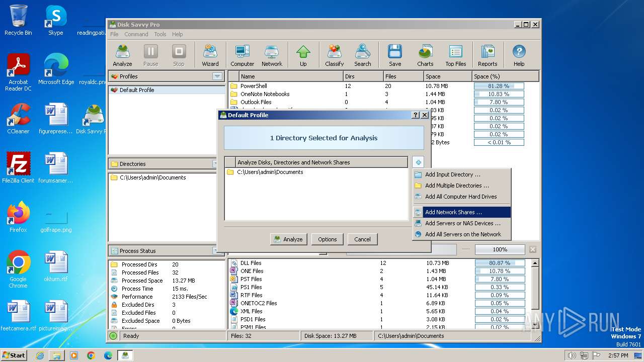Click the Analyze button in dialog
This screenshot has height=362, width=644.
click(x=288, y=239)
